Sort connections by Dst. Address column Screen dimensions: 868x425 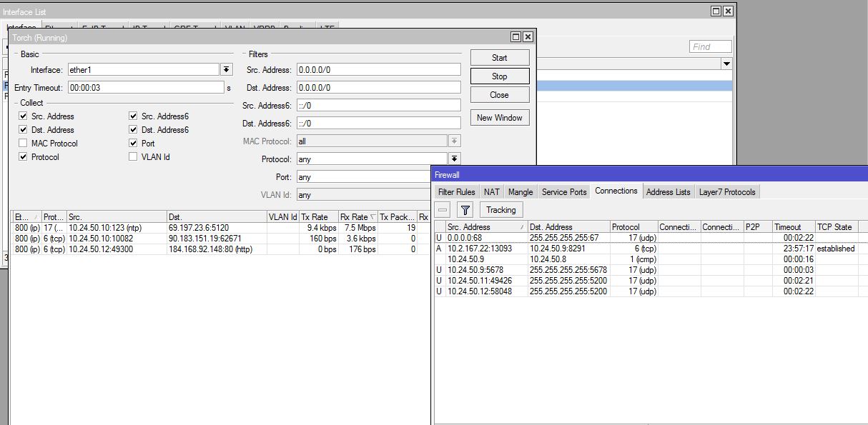point(568,226)
